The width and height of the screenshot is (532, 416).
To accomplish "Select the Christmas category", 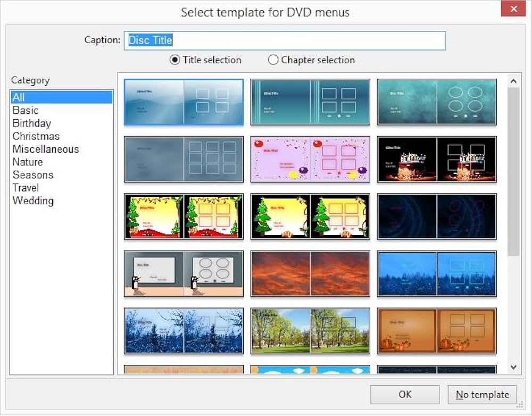I will [36, 136].
